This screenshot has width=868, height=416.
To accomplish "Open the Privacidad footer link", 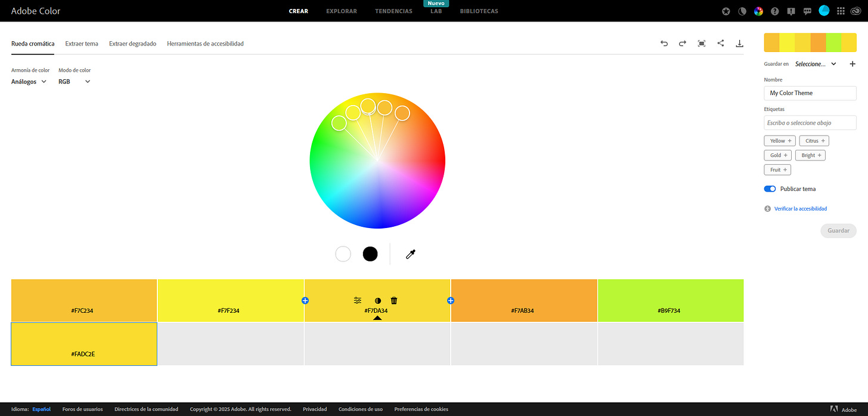I will point(315,409).
